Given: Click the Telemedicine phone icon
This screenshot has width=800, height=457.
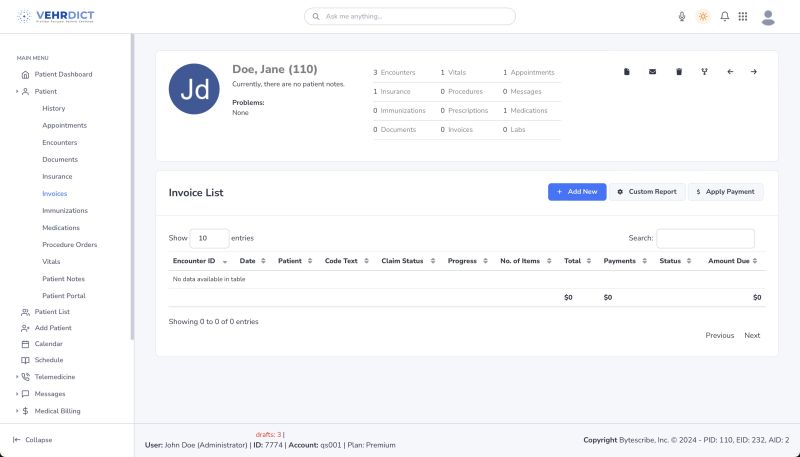Looking at the screenshot, I should click(26, 377).
